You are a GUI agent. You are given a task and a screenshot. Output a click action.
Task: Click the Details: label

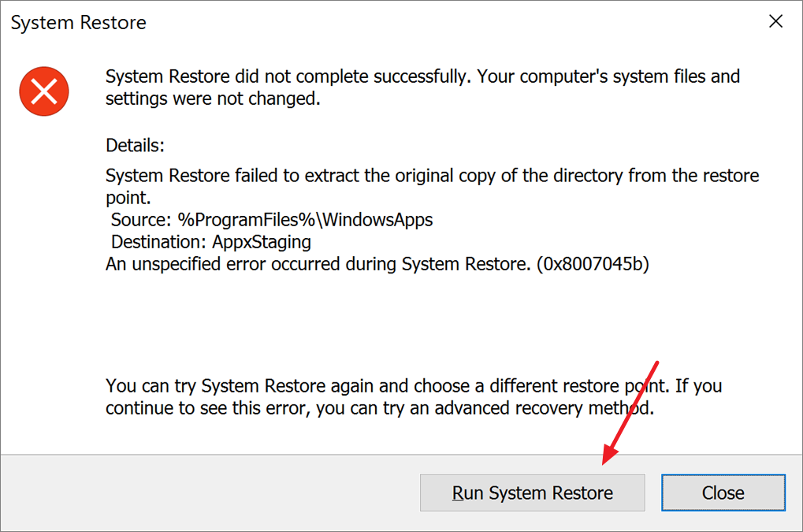point(134,145)
